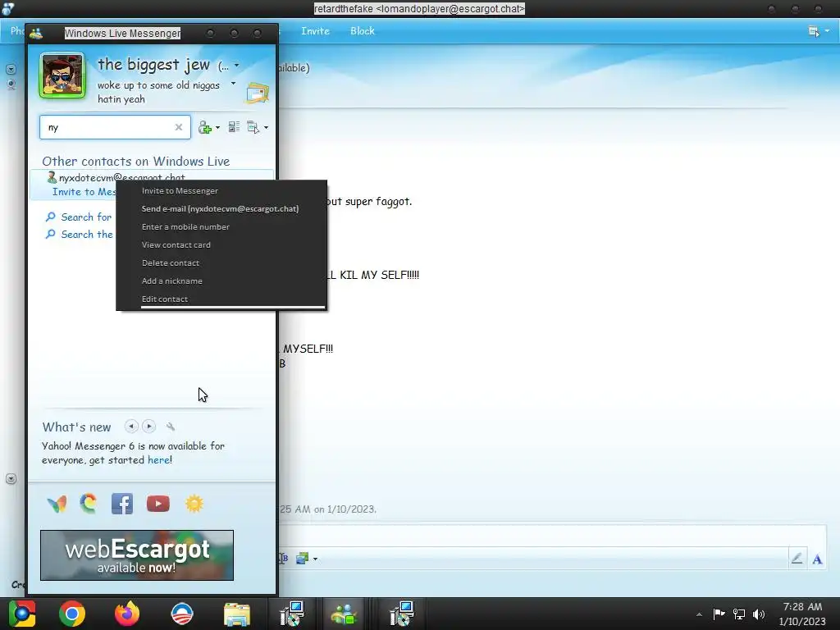Open the MSN butterfly icon
Image resolution: width=840 pixels, height=630 pixels.
(x=57, y=504)
